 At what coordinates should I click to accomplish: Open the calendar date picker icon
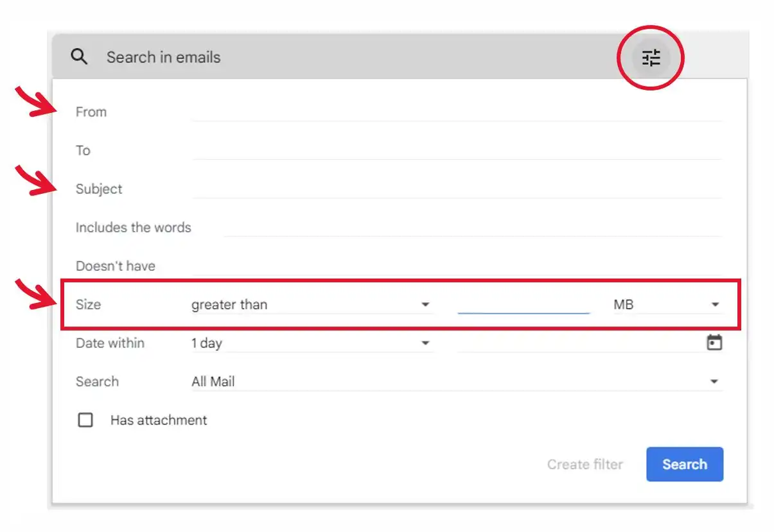coord(714,343)
